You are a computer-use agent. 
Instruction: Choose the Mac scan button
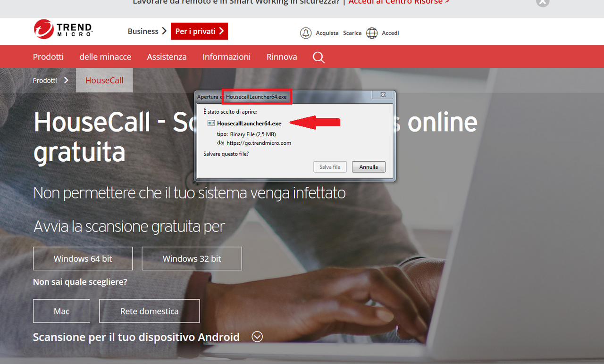[x=62, y=311]
